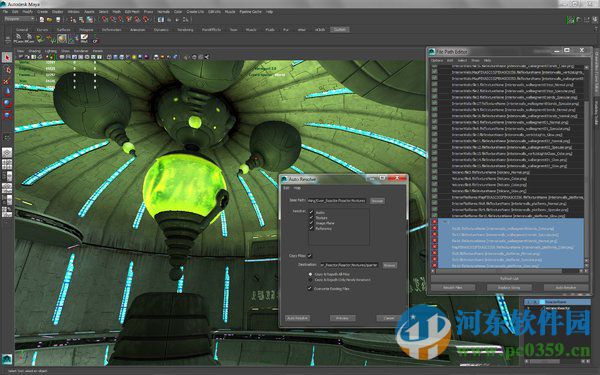The image size is (600, 375).
Task: Activate the Move tool in toolbox
Action: point(7,91)
